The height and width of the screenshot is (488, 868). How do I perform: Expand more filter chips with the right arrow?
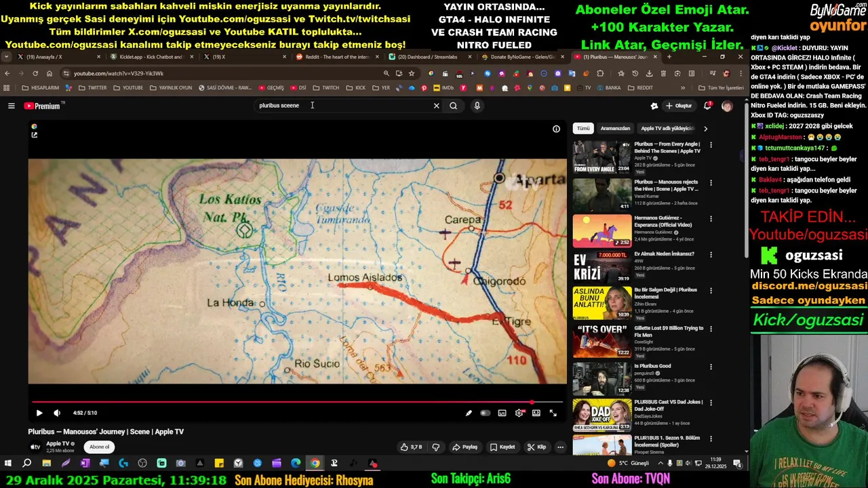[705, 128]
